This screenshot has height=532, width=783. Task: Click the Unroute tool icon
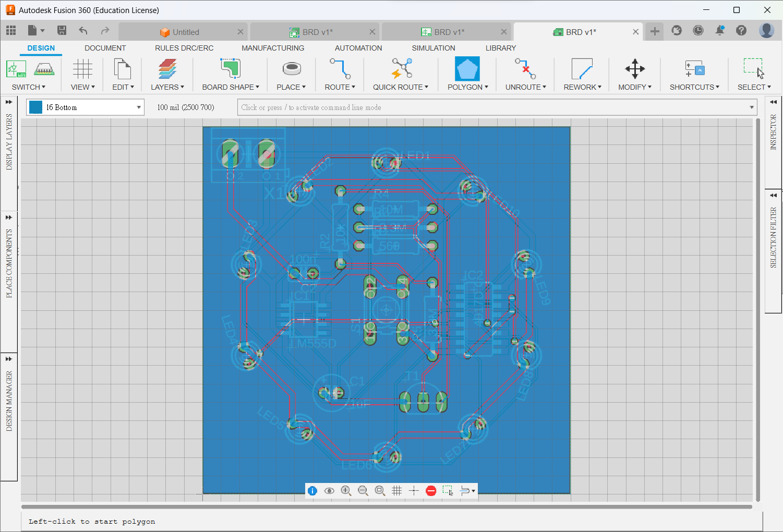pyautogui.click(x=525, y=69)
